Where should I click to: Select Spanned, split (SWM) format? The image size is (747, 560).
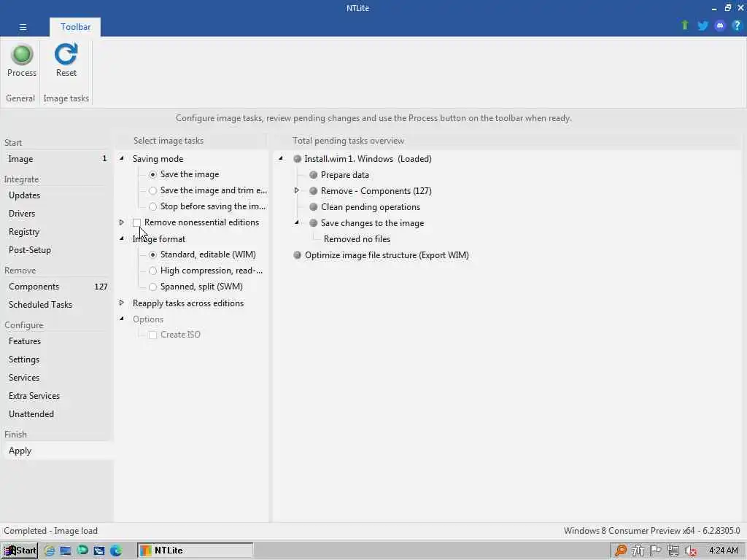click(152, 287)
